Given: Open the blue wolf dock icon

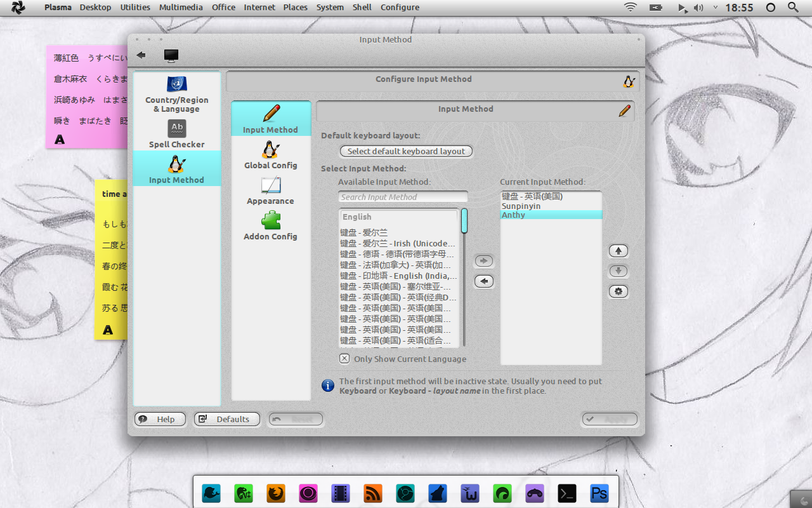Looking at the screenshot, I should pos(438,493).
